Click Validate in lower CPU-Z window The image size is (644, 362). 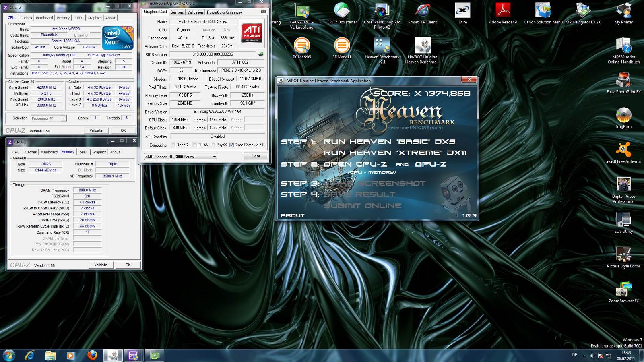[x=101, y=265]
